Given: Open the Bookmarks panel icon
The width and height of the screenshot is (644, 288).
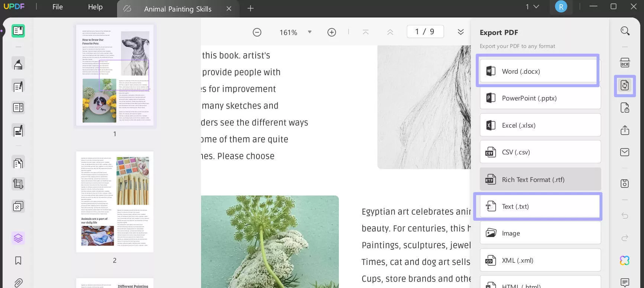Looking at the screenshot, I should coord(18,260).
